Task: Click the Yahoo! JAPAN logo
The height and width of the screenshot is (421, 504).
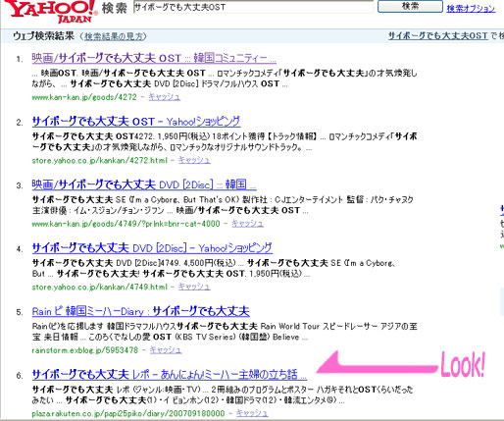Action: click(x=51, y=11)
